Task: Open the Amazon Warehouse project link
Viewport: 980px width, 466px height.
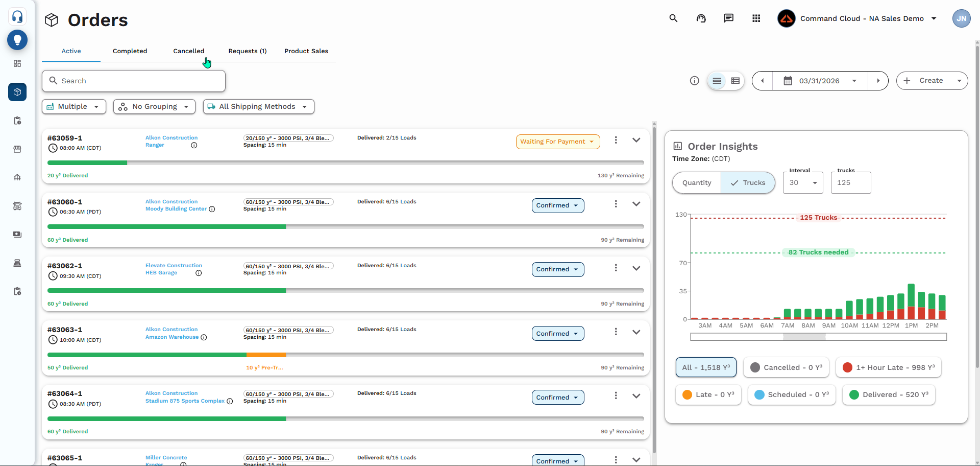Action: pyautogui.click(x=172, y=337)
